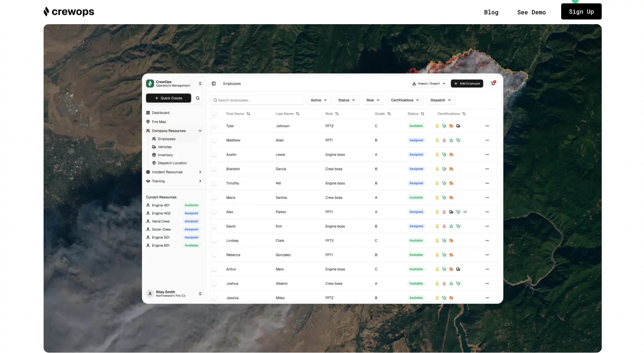Tick the checkbox for Tyler Johnson
The height and width of the screenshot is (353, 644).
click(214, 126)
